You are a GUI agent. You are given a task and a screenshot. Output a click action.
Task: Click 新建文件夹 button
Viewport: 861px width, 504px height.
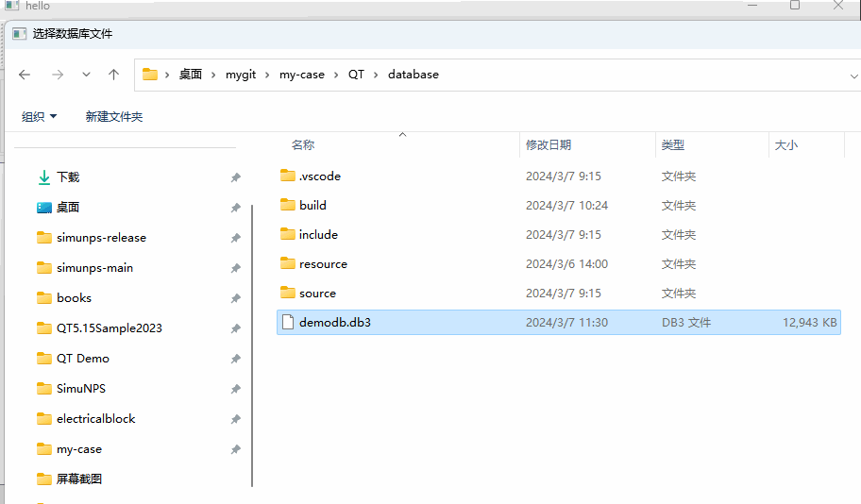pos(114,116)
